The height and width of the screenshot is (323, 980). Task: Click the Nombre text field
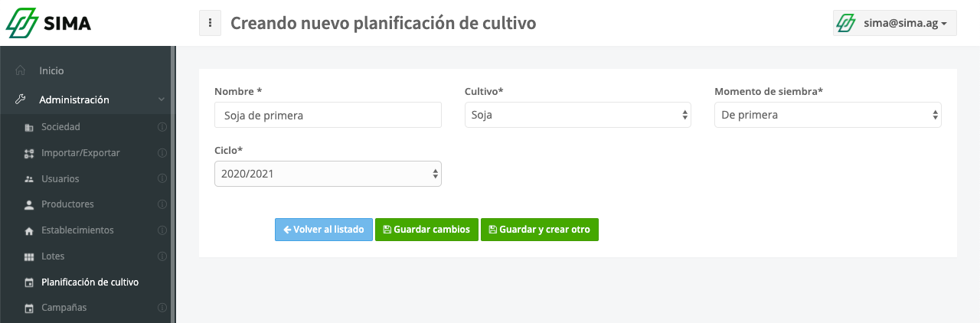click(x=328, y=115)
